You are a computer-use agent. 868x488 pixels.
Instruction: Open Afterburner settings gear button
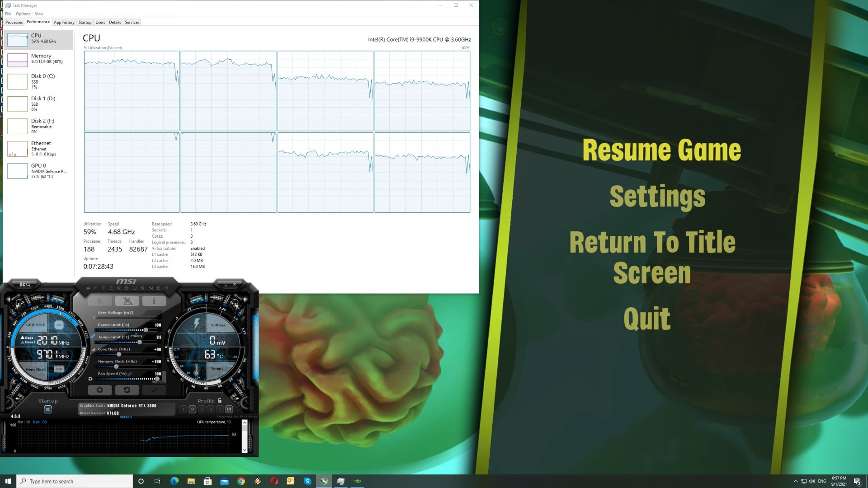(100, 390)
